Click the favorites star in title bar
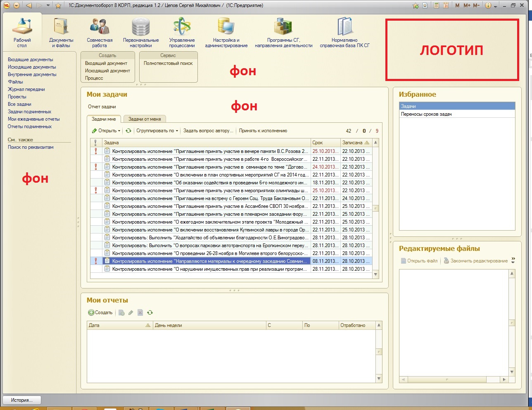Screen dimensions: 532x410 click(x=58, y=5)
